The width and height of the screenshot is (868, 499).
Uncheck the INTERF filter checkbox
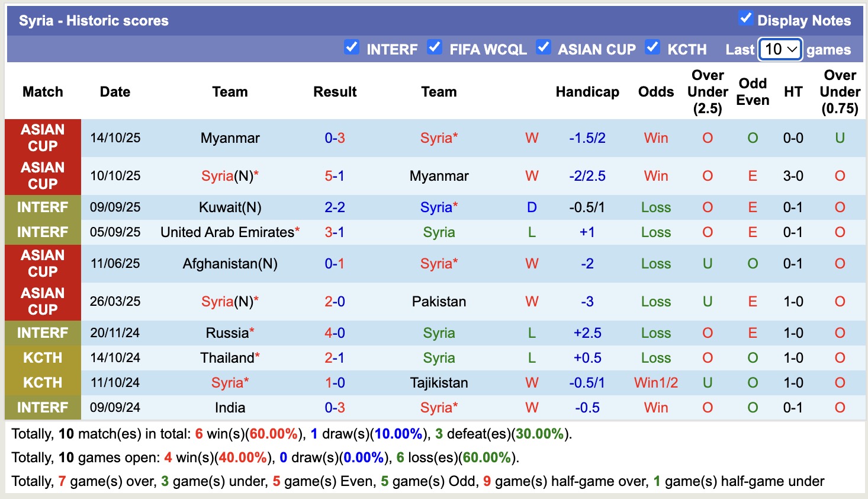(x=352, y=49)
